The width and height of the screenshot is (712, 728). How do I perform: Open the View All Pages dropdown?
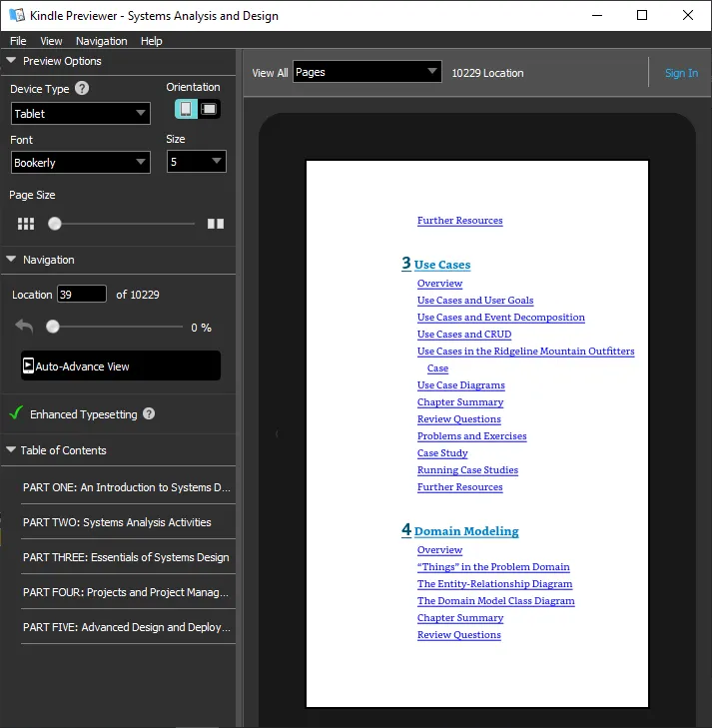[367, 72]
